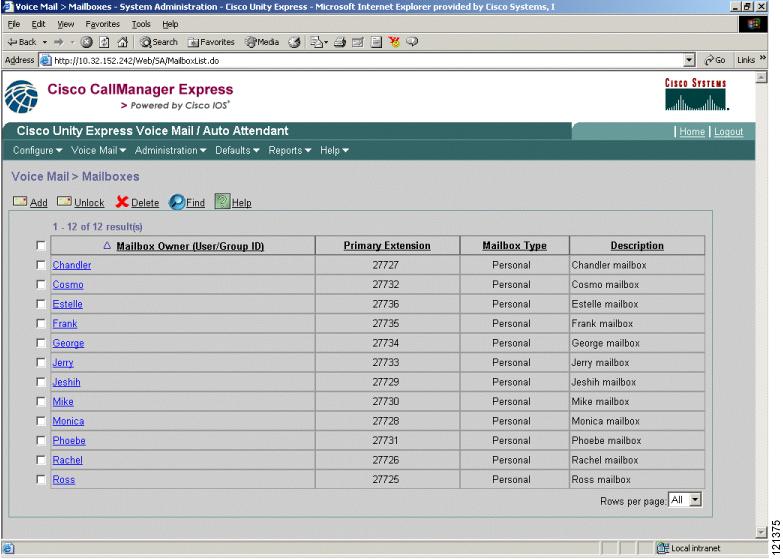Sort by Description column header
The image size is (783, 559).
tap(637, 246)
